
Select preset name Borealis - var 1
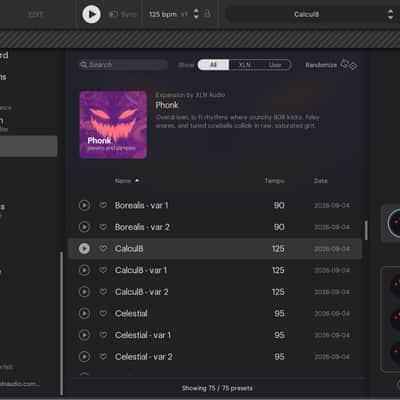click(x=142, y=205)
